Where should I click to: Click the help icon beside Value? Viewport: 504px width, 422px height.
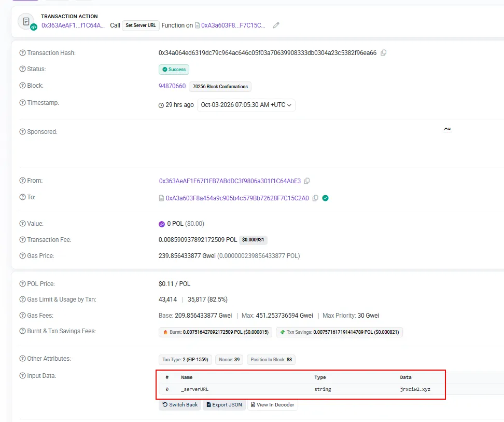(22, 224)
